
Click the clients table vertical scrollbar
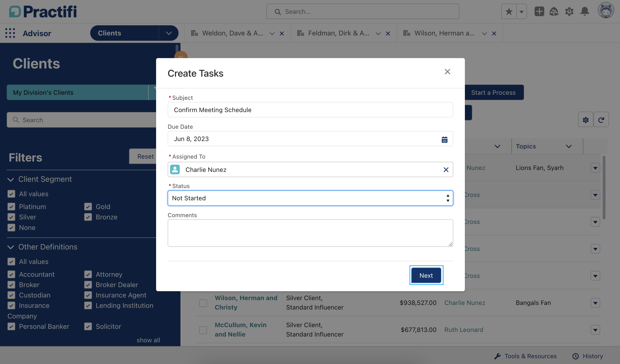pos(604,187)
